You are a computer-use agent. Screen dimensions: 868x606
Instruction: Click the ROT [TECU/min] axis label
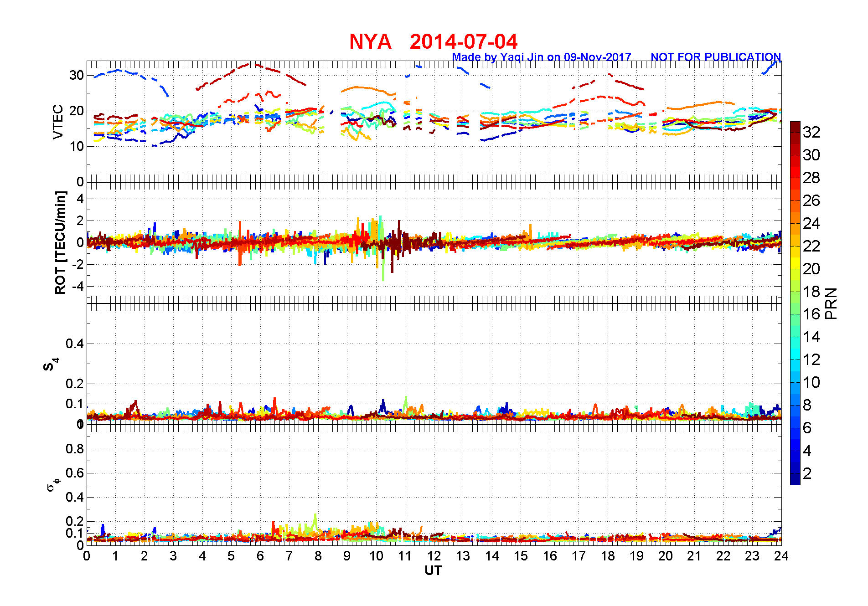tap(60, 242)
